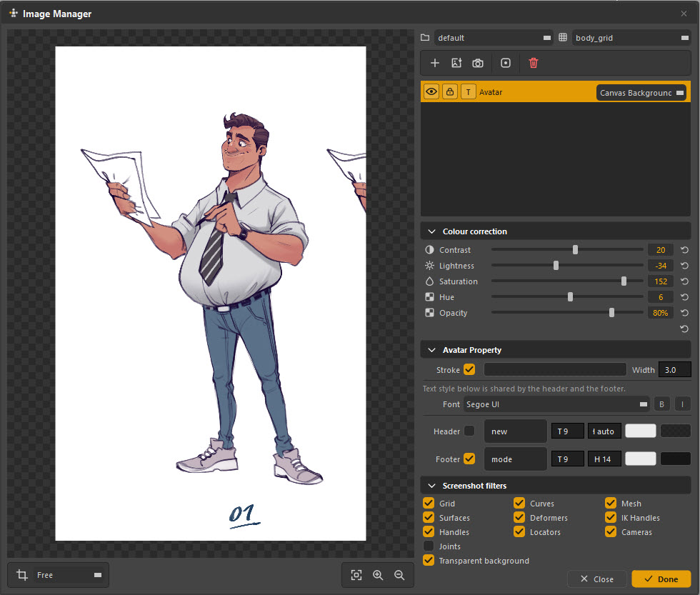Reset all colour correction values

pyautogui.click(x=684, y=329)
